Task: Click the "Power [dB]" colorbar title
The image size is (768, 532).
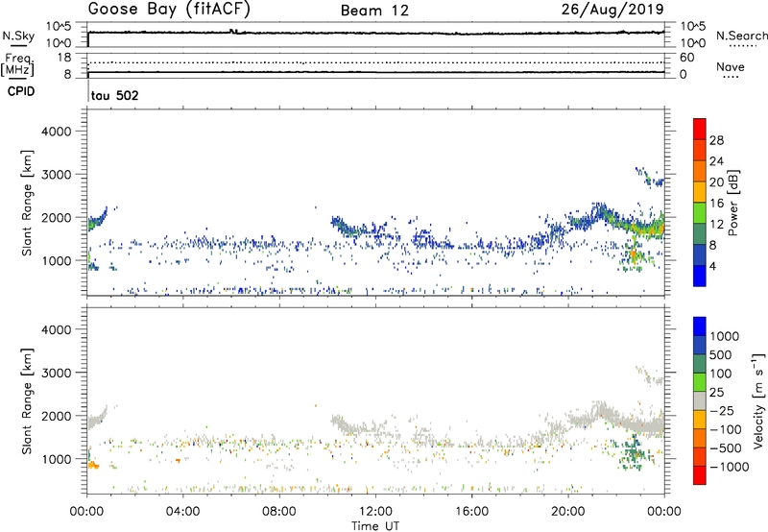Action: coord(732,203)
